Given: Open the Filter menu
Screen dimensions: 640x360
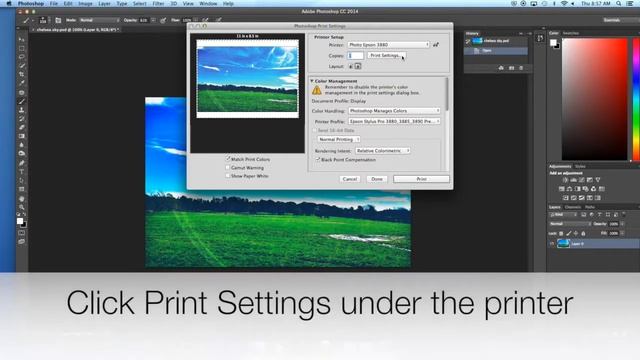Looking at the screenshot, I should 158,3.
